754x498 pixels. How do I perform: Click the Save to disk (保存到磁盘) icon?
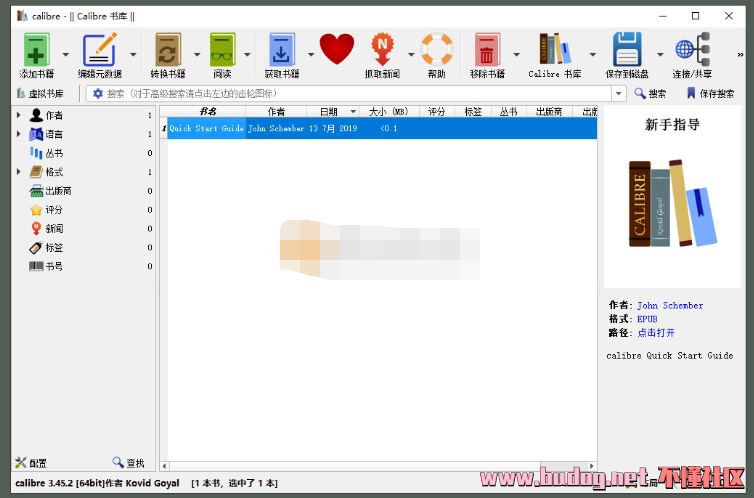coord(627,50)
